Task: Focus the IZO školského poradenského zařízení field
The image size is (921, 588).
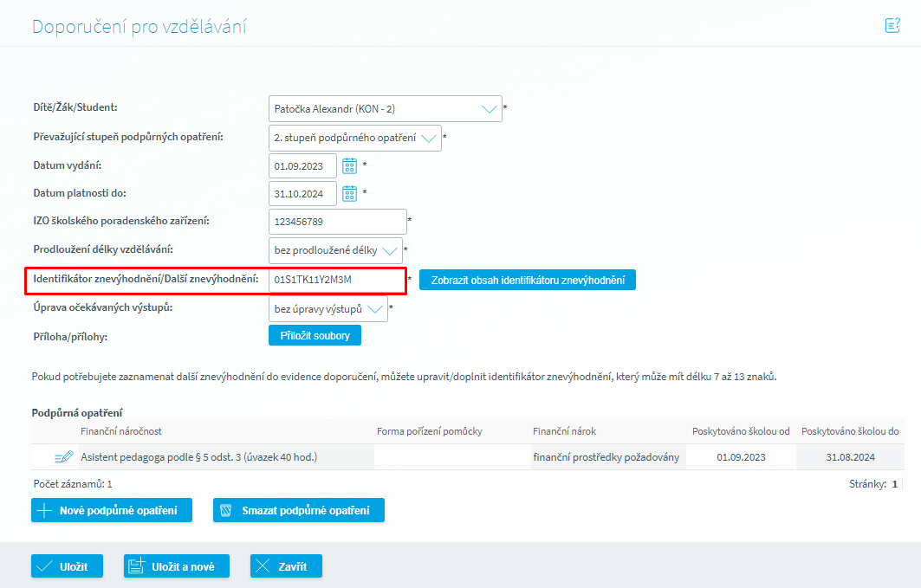Action: click(x=337, y=222)
